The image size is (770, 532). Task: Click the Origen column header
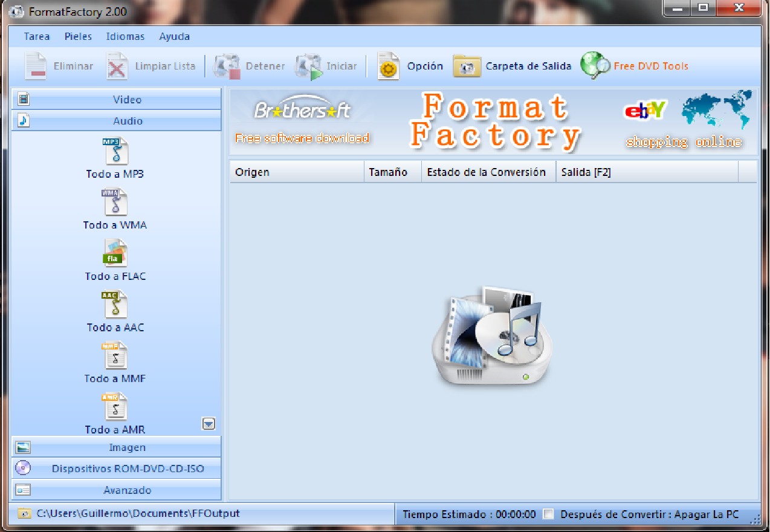[297, 172]
